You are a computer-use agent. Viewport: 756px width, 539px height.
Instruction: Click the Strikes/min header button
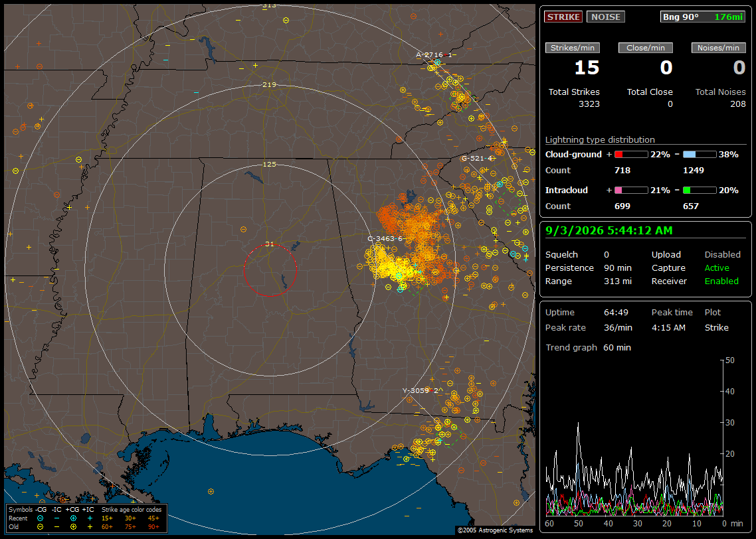572,48
